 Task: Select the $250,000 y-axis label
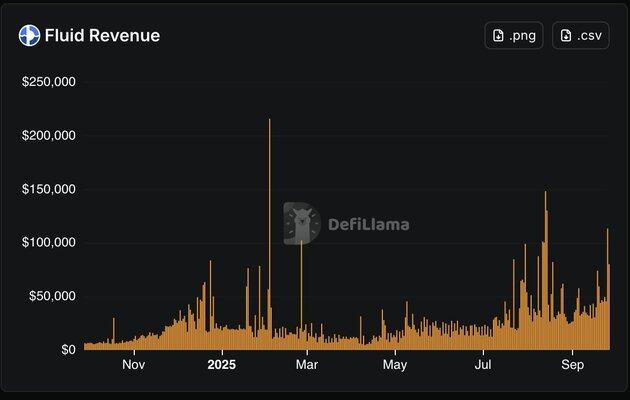click(49, 82)
